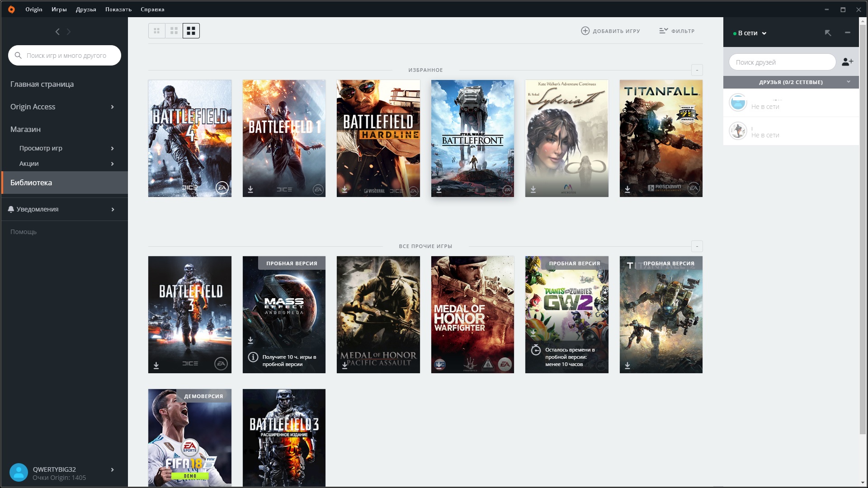The height and width of the screenshot is (488, 868).
Task: Click Фильтр button
Action: point(677,31)
